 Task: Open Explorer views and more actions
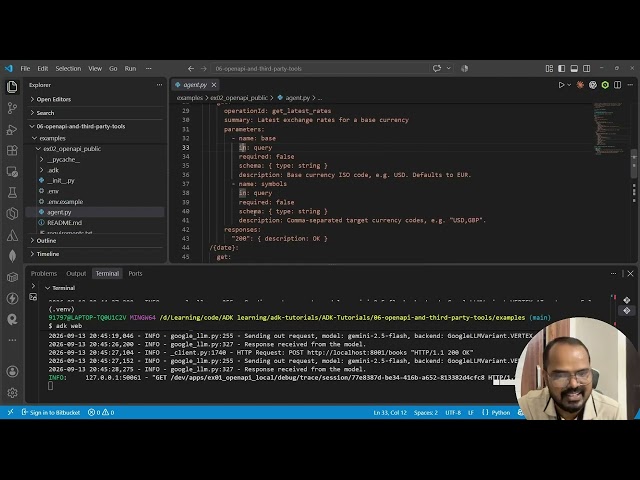tap(159, 85)
